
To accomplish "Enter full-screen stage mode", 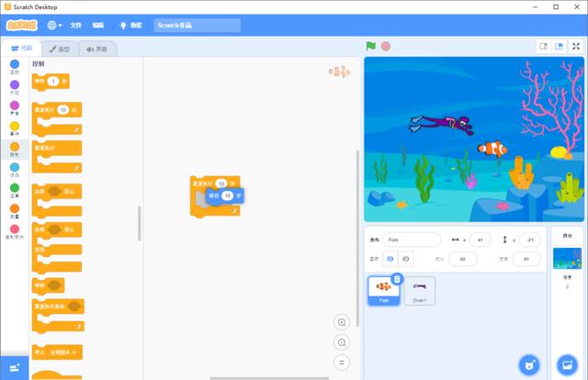I will (x=575, y=46).
